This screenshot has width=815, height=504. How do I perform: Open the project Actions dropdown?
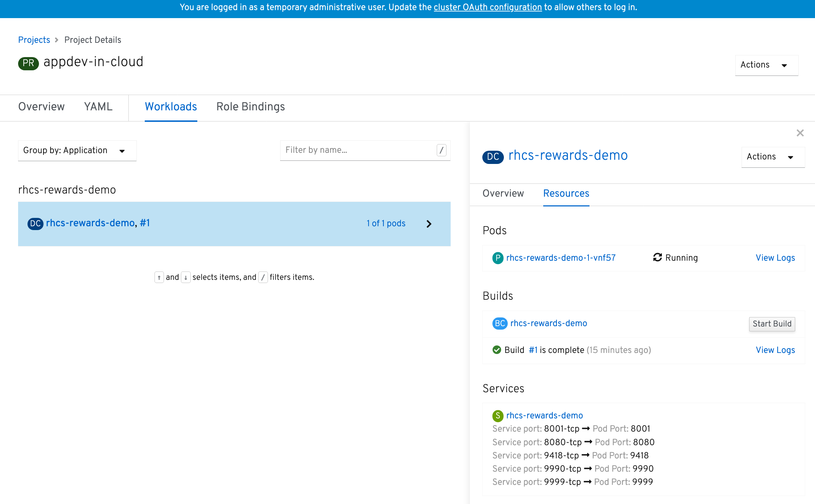coord(766,65)
